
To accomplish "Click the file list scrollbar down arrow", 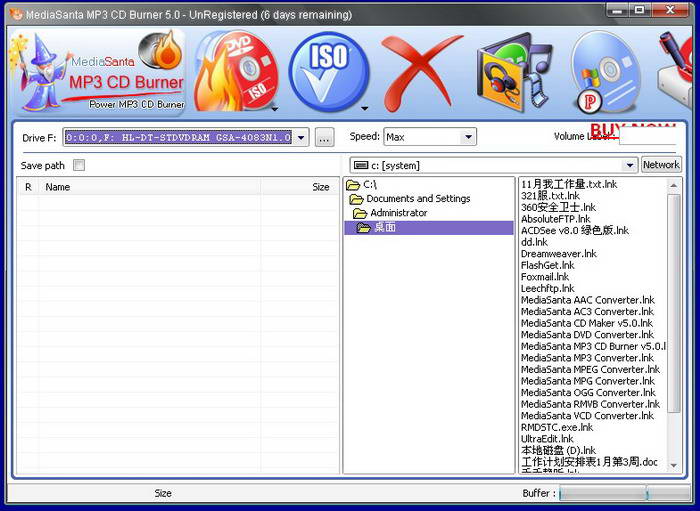I will click(x=674, y=466).
